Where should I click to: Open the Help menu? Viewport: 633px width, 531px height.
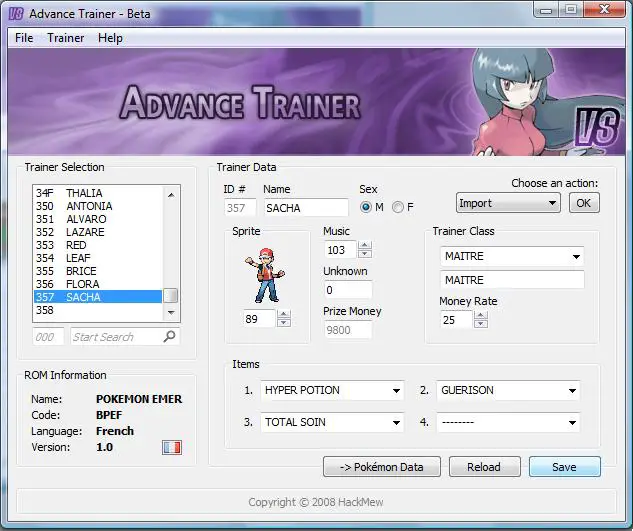(110, 38)
